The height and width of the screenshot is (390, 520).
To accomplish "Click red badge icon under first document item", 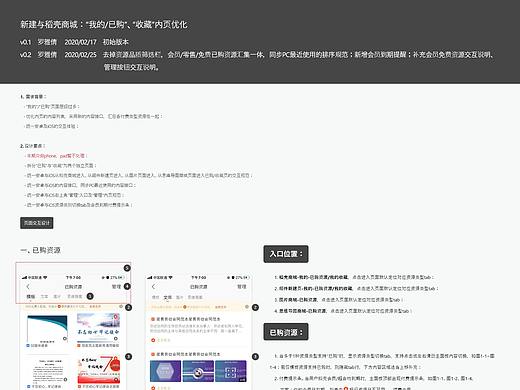I will click(x=153, y=340).
